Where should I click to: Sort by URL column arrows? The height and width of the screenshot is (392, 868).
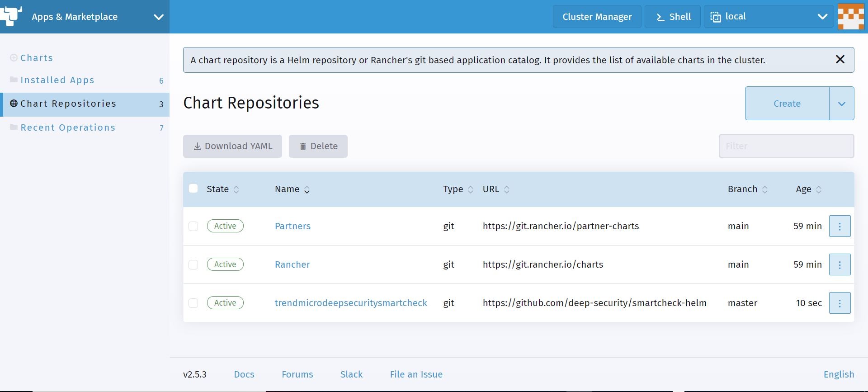coord(507,189)
